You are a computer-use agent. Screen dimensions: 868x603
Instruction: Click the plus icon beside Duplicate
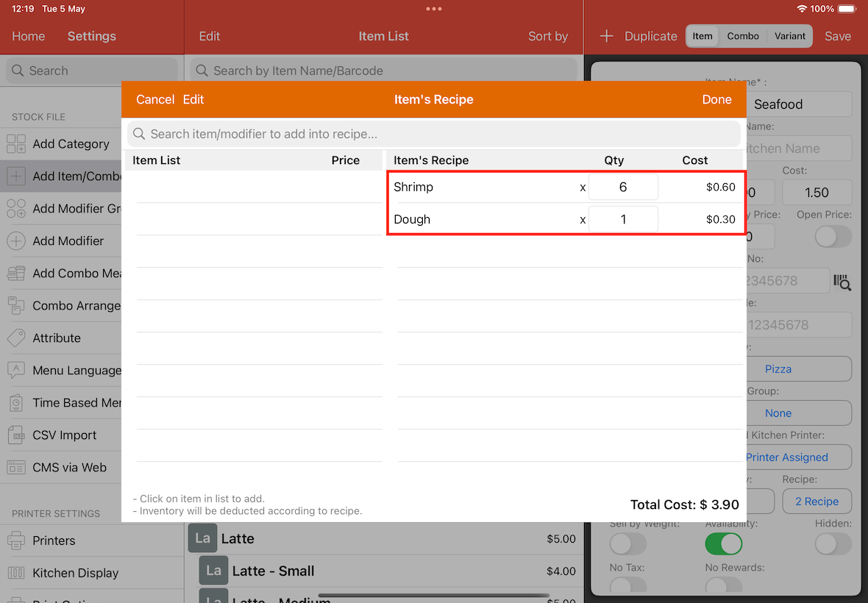coord(607,36)
